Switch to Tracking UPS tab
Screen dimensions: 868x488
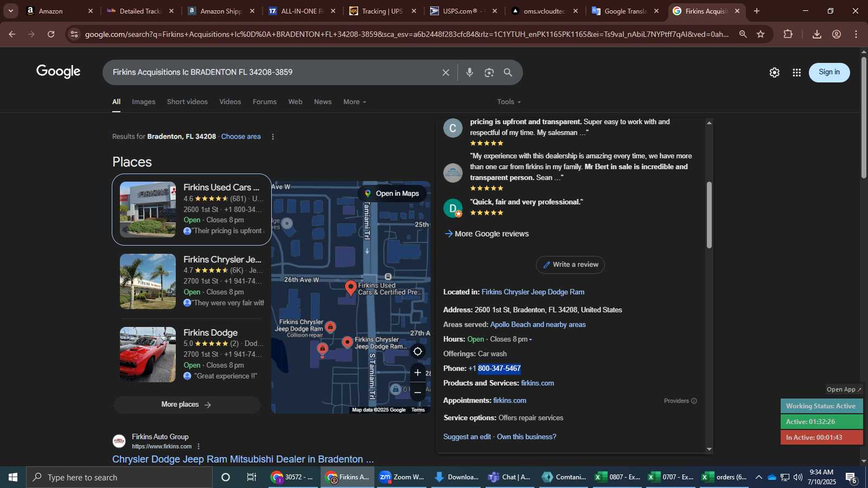coord(382,11)
